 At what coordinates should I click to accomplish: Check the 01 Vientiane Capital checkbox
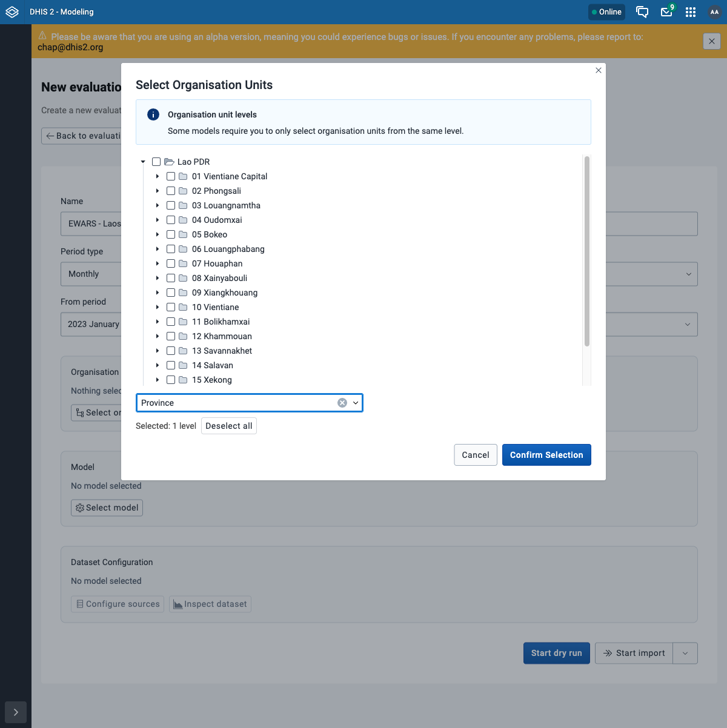pos(171,176)
